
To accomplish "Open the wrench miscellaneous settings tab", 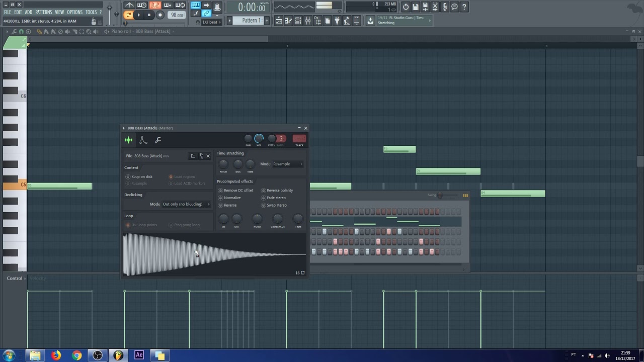I will tap(158, 140).
